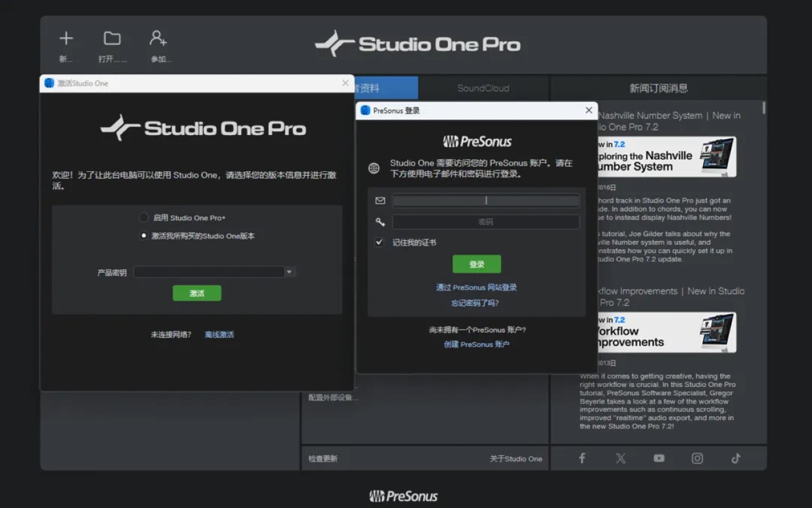Click the email input field
Screen dimensions: 812x508
point(486,200)
